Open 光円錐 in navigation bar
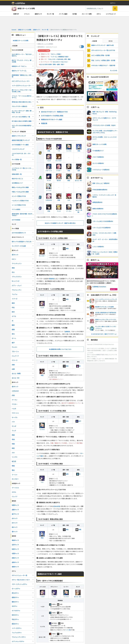The height and width of the screenshot is (644, 129). click(74, 14)
